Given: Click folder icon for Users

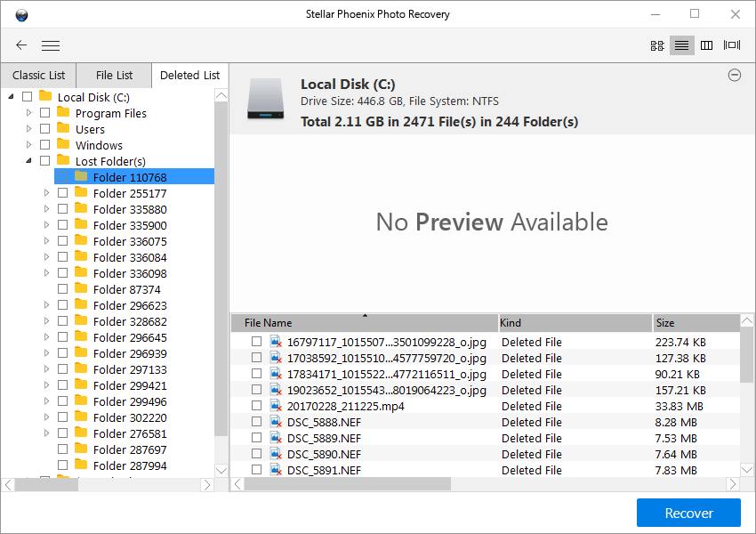Looking at the screenshot, I should tap(63, 129).
